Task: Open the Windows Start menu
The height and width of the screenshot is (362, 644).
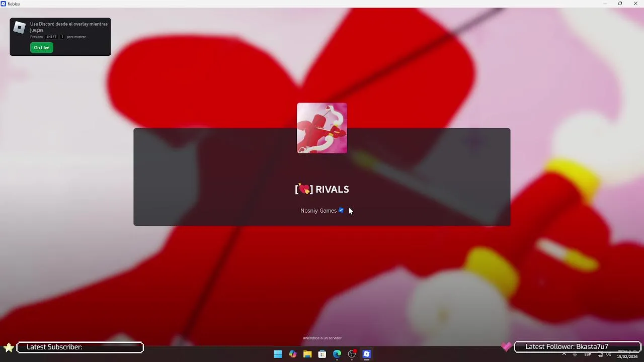Action: coord(278,354)
